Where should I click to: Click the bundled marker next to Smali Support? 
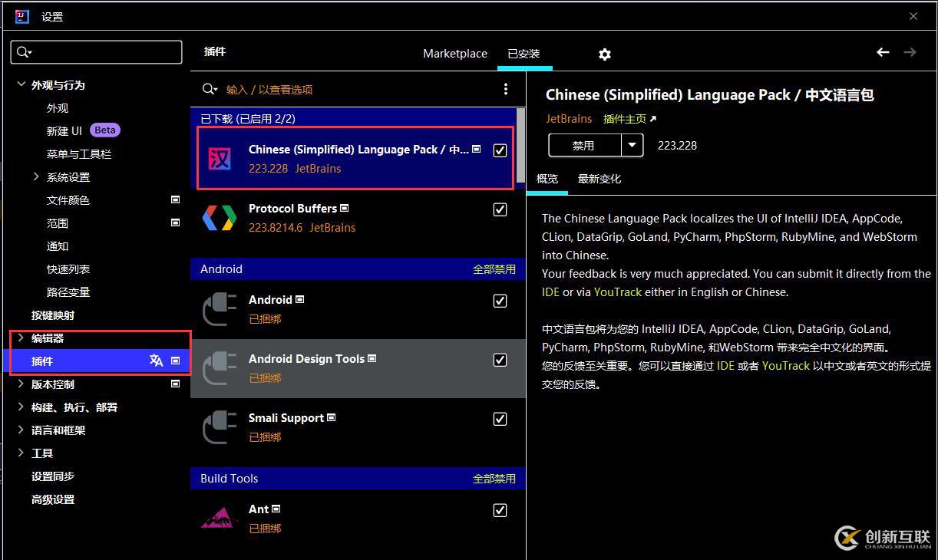tap(332, 417)
